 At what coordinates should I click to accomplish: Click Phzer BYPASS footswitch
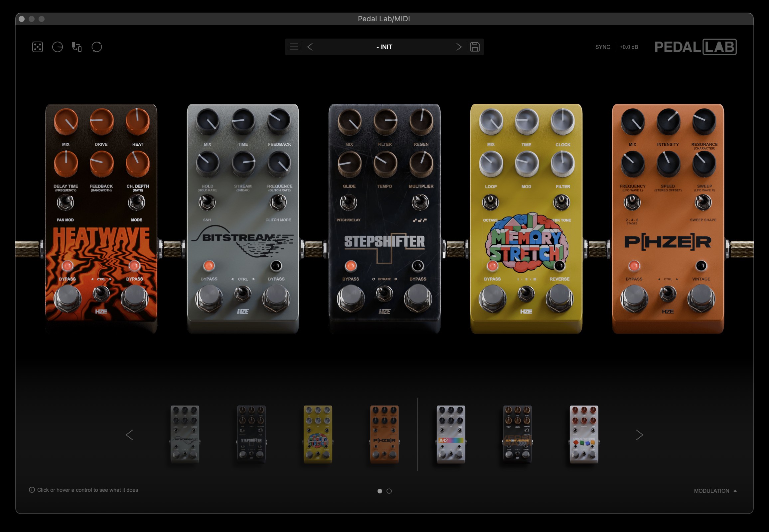click(634, 298)
